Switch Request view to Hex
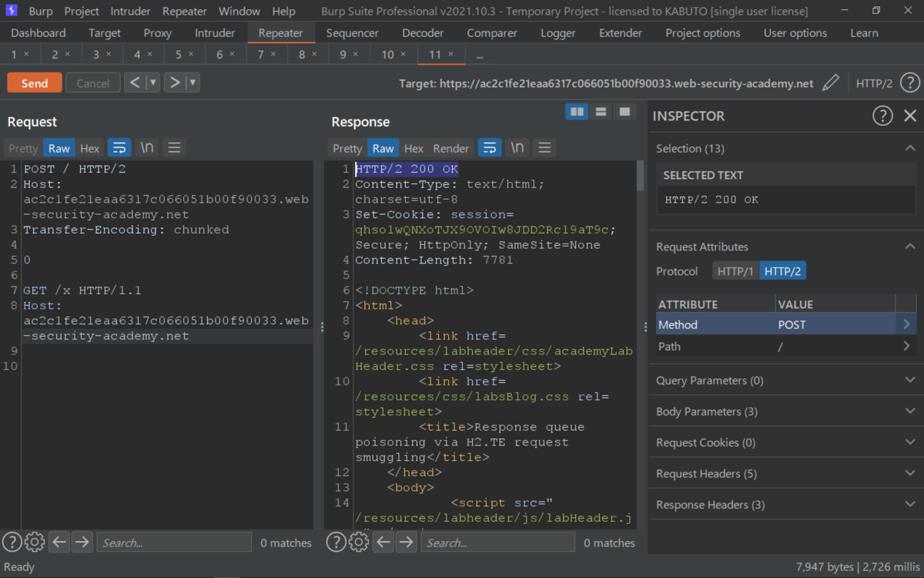 pyautogui.click(x=90, y=149)
